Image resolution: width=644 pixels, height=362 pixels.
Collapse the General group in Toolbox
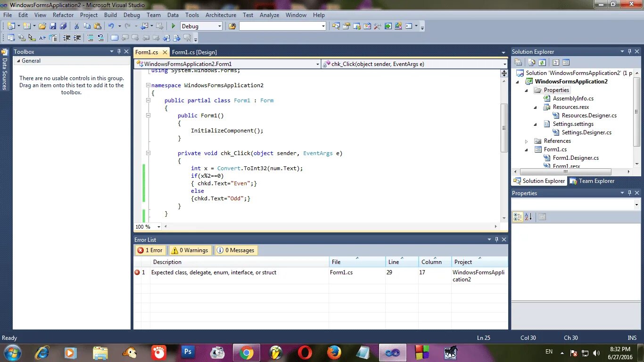coord(19,61)
